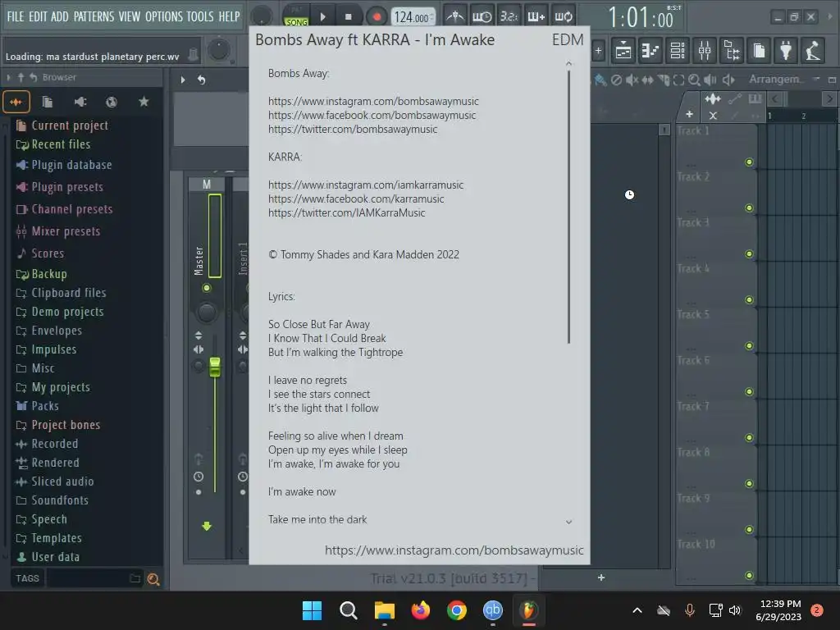This screenshot has height=630, width=840.
Task: Open the Playlist window from toolbar
Action: click(x=623, y=51)
